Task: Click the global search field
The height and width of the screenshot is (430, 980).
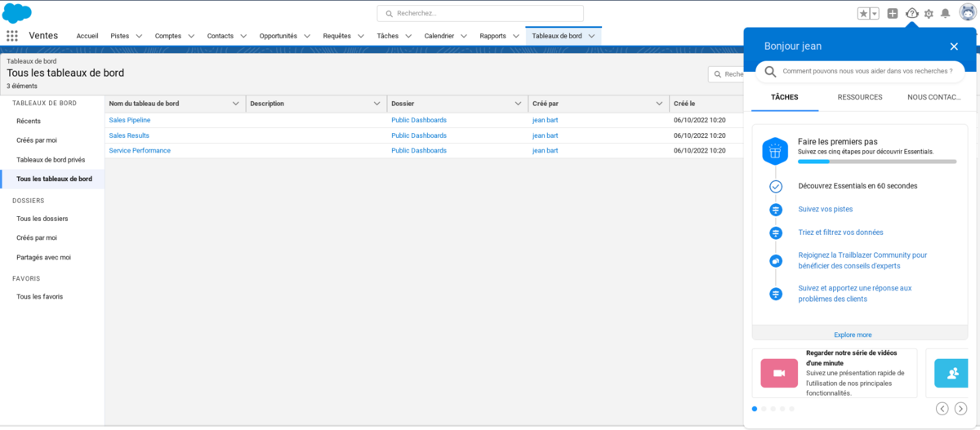Action: point(480,13)
